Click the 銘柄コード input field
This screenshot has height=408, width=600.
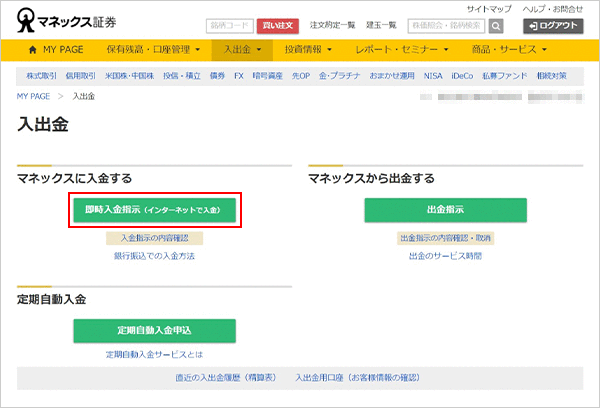(229, 26)
